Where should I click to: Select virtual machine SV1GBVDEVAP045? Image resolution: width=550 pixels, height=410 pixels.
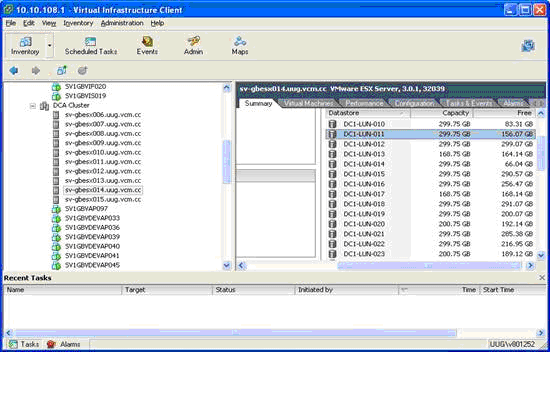(92, 265)
